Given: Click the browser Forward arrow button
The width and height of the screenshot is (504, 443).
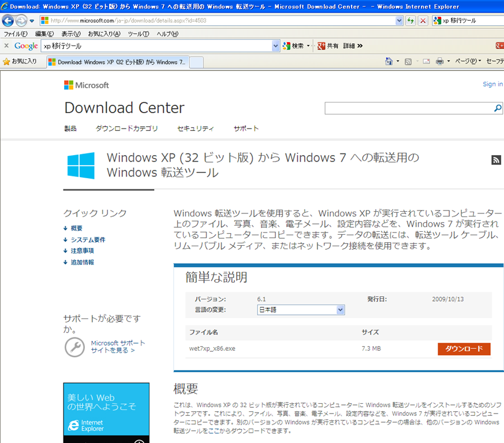Looking at the screenshot, I should click(x=21, y=21).
